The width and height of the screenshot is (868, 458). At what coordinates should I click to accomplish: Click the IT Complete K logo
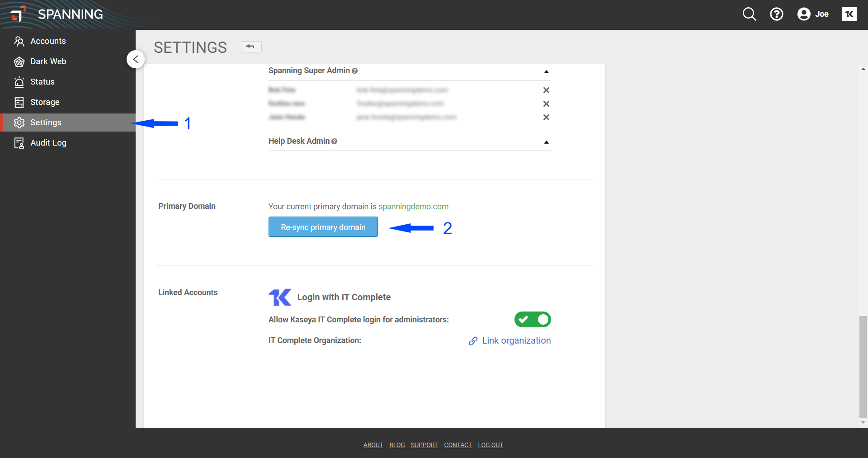point(280,297)
